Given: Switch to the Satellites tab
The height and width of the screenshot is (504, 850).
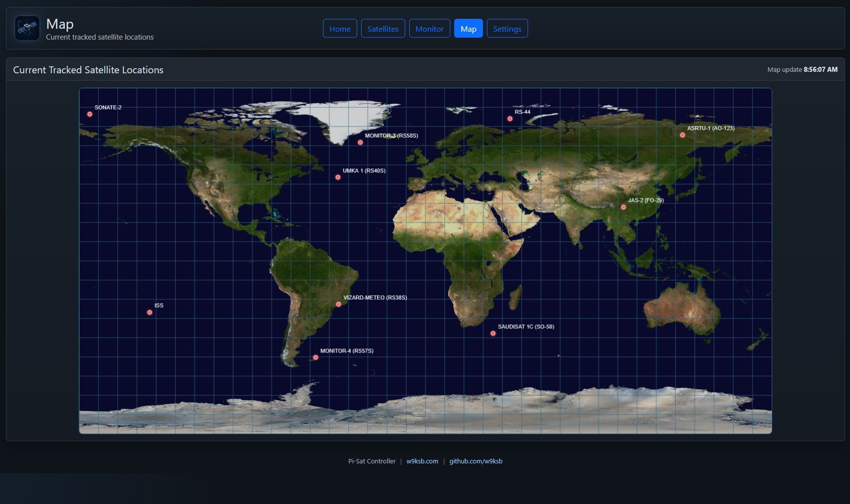Looking at the screenshot, I should point(383,28).
